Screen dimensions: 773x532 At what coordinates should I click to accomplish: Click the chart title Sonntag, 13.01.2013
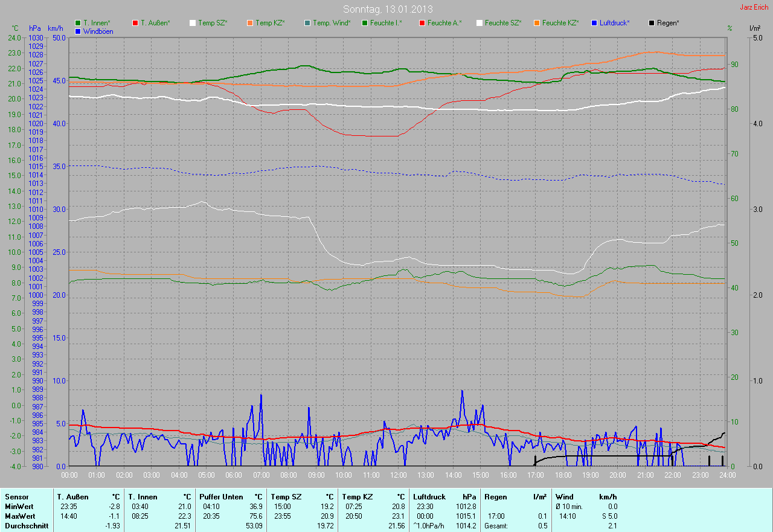tap(388, 9)
